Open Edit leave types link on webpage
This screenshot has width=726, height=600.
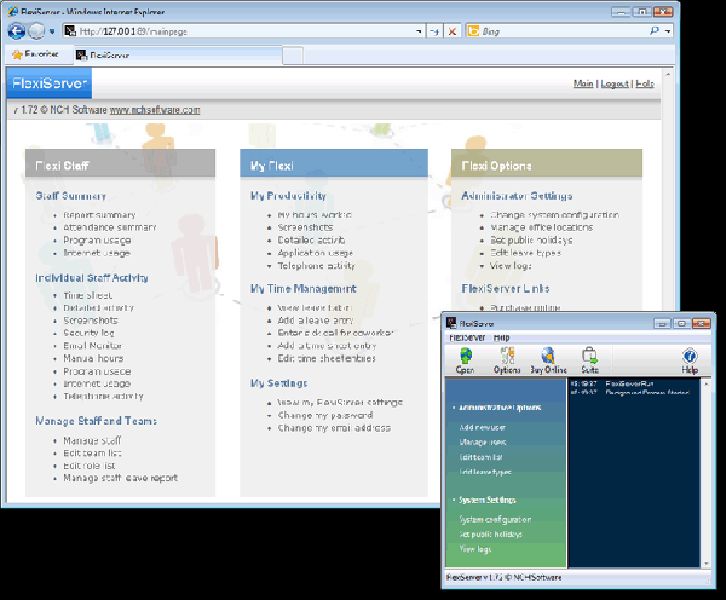pos(525,253)
